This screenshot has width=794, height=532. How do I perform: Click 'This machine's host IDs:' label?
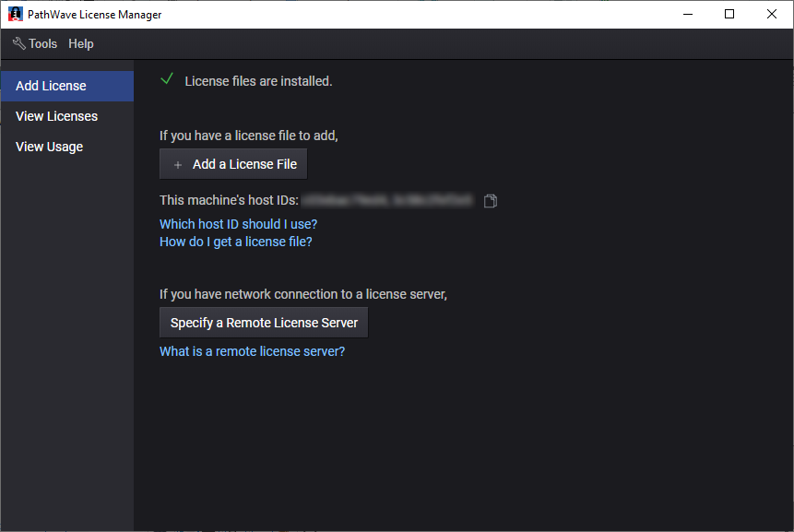[229, 200]
